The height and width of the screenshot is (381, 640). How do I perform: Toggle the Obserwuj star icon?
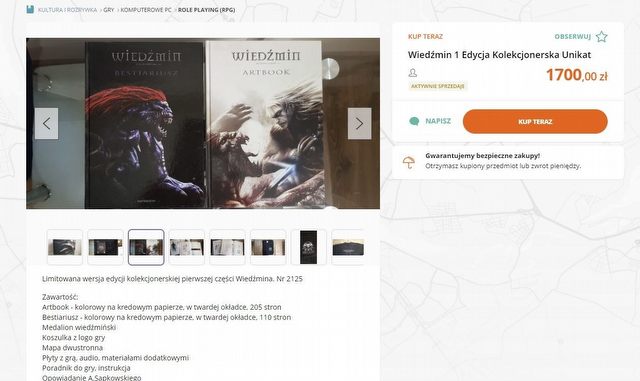(601, 37)
